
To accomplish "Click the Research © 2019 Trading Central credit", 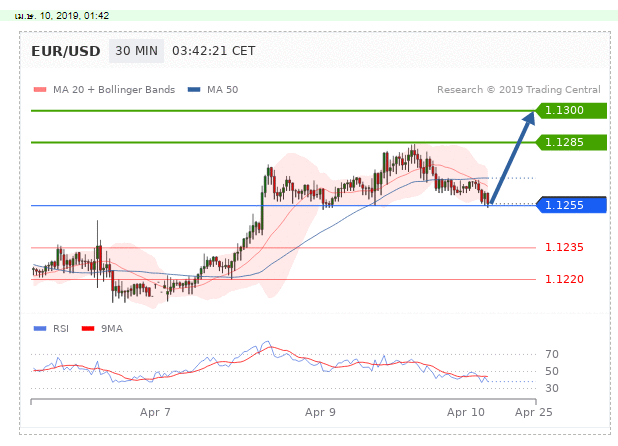I will [519, 90].
